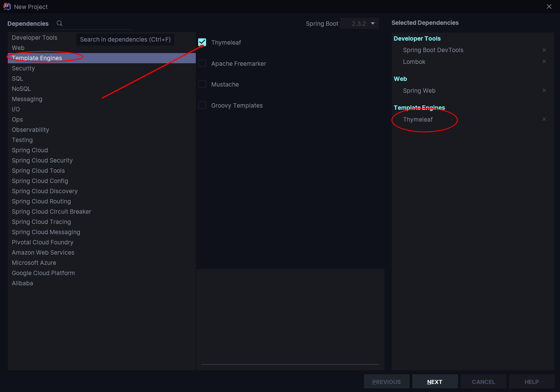Choose the Amazon Web Services category
560x392 pixels.
[102, 252]
